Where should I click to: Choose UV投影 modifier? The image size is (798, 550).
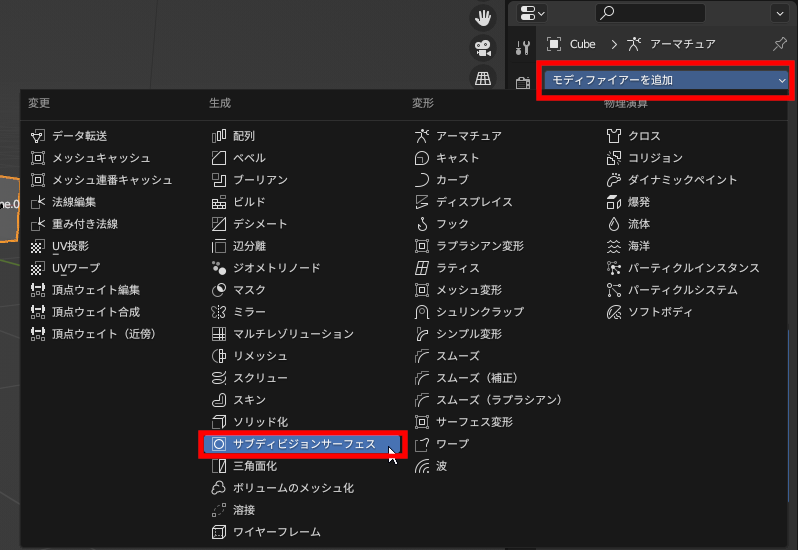pos(60,246)
